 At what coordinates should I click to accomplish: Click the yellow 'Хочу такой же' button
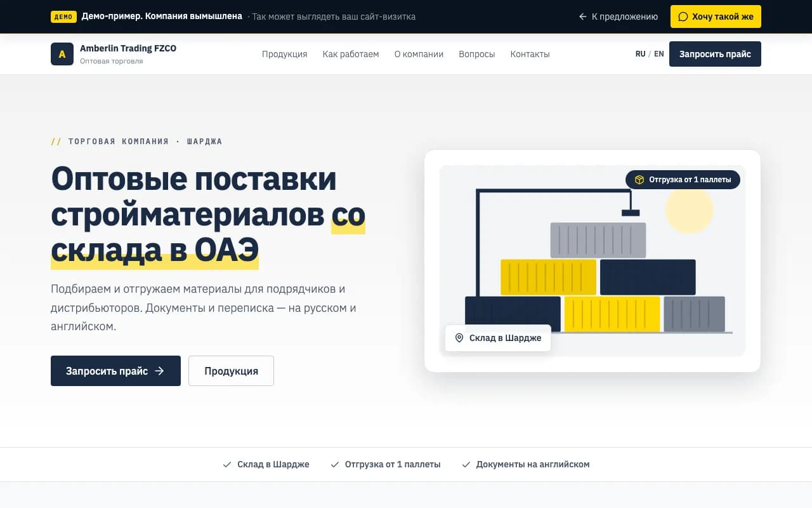(x=716, y=17)
